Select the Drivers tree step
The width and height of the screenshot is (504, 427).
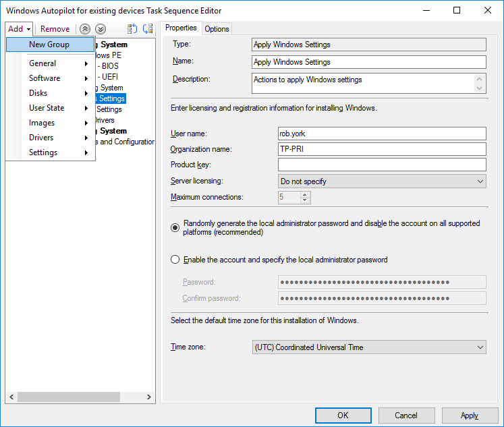105,120
